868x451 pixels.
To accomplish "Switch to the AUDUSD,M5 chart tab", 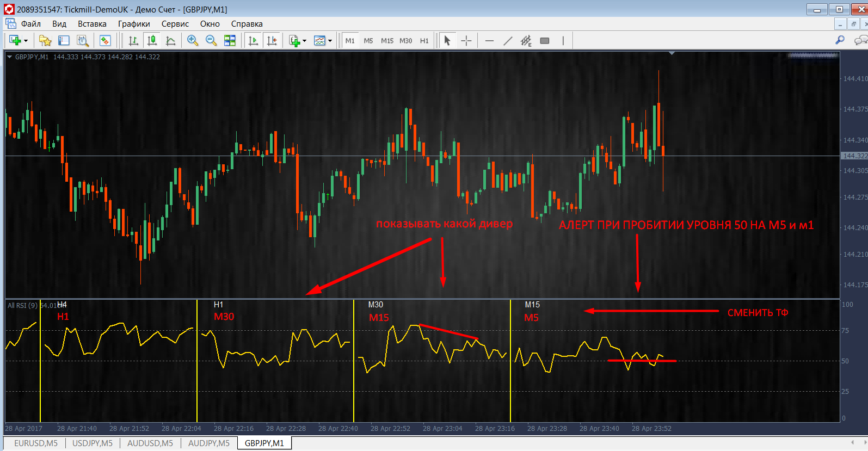I will click(150, 443).
